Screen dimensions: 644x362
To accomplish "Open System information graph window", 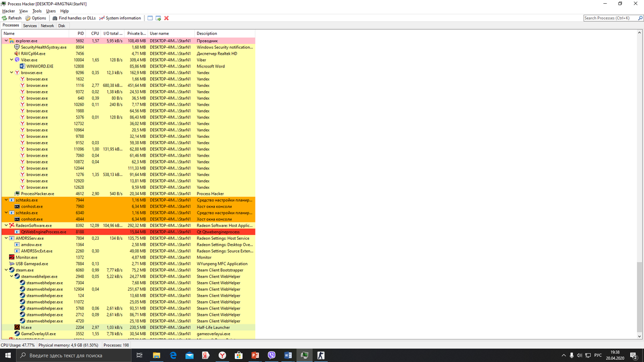I will click(120, 18).
